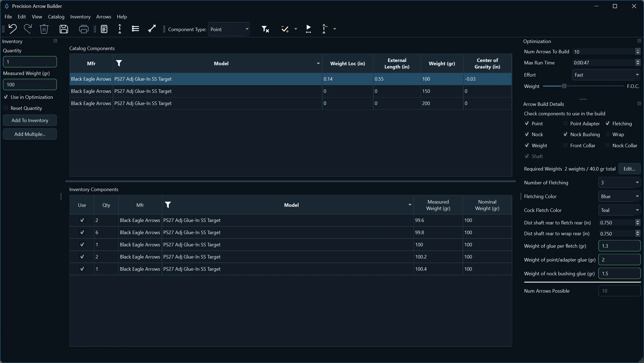Open the Help menu
The image size is (644, 363).
coord(122,17)
